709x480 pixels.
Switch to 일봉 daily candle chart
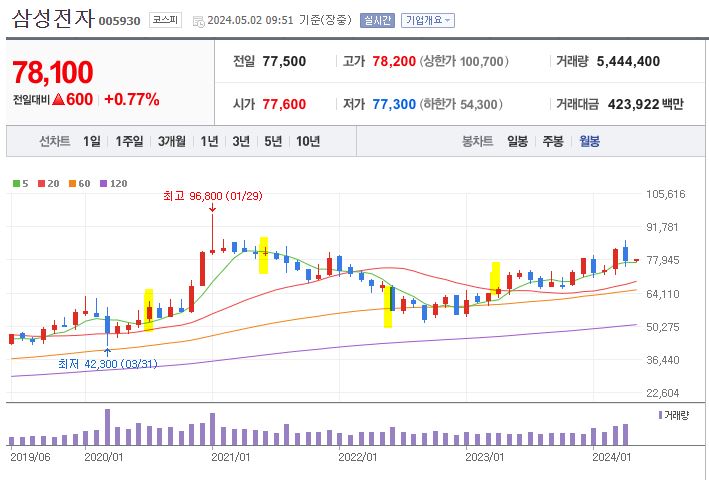[517, 141]
